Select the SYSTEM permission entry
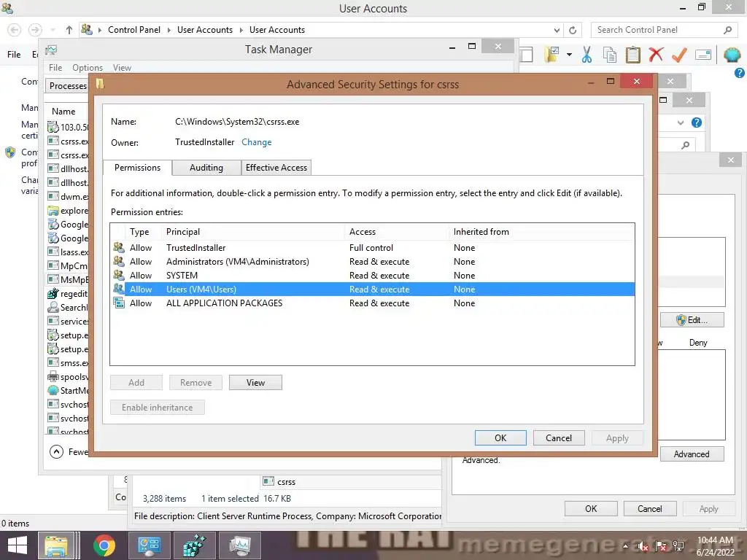Screen dimensions: 747x560 pyautogui.click(x=373, y=275)
